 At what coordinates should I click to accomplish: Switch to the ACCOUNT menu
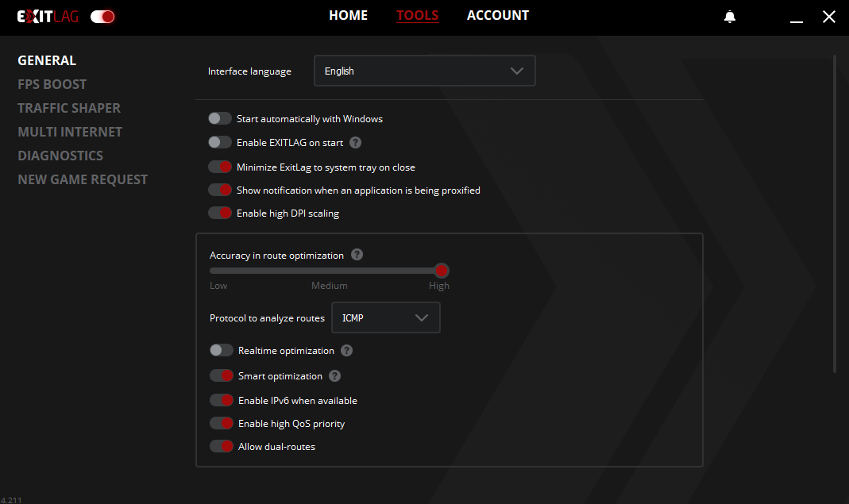(498, 15)
